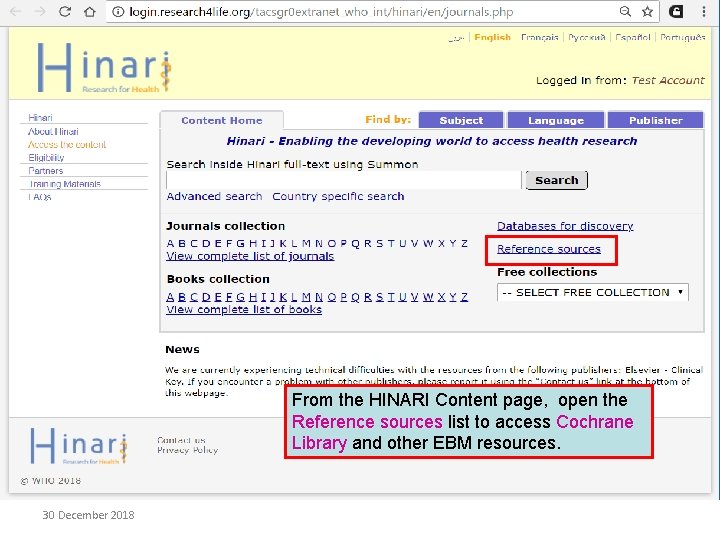720x540 pixels.
Task: Open Databases for discovery link
Action: click(565, 226)
